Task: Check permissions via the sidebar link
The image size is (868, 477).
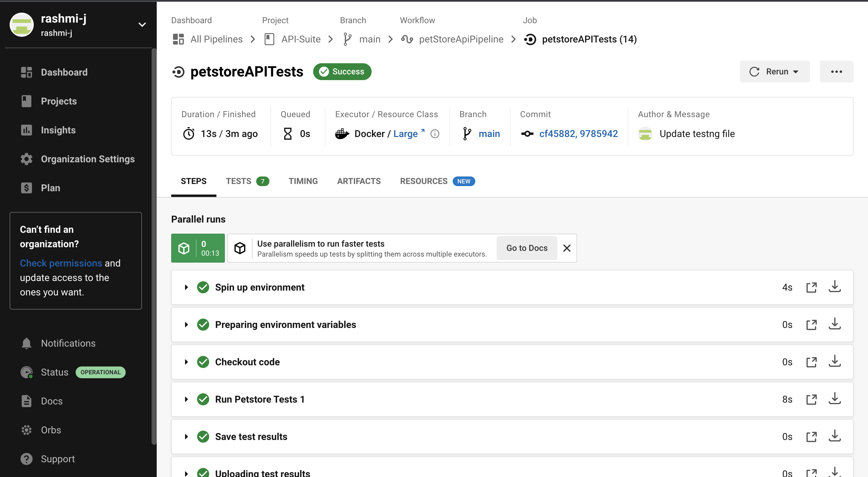Action: point(61,263)
